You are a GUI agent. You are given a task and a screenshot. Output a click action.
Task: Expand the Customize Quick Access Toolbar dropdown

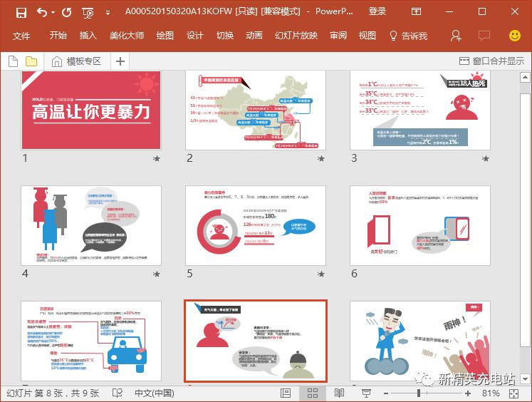point(108,12)
